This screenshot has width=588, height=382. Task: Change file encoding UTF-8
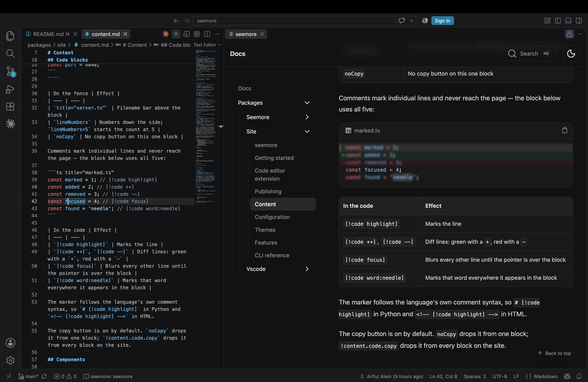click(x=500, y=376)
